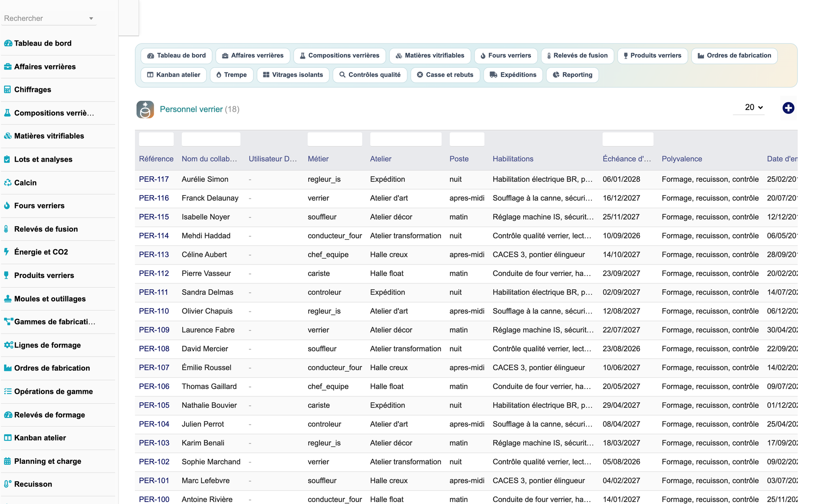The height and width of the screenshot is (504, 815).
Task: Click the Poste filter input field
Action: pyautogui.click(x=467, y=139)
